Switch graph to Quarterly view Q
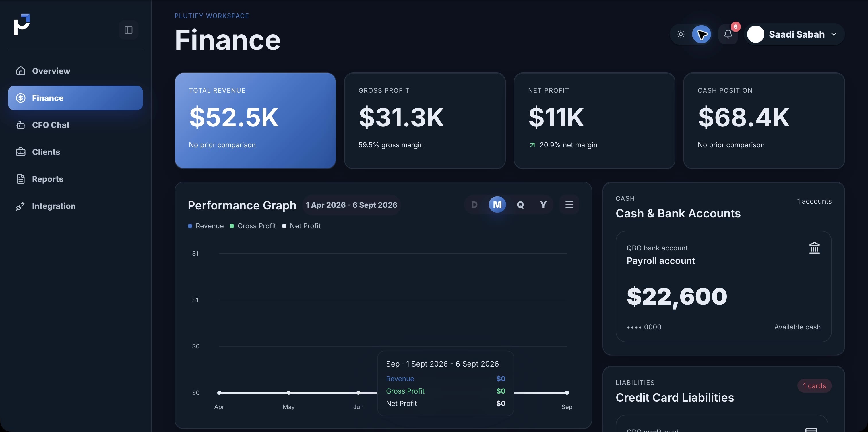The height and width of the screenshot is (432, 868). click(520, 204)
